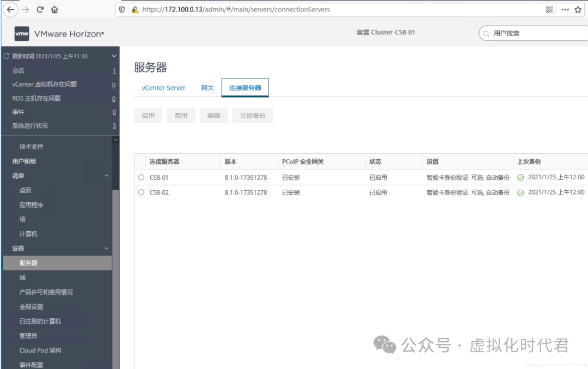Open RDS 主机存在问题 count link

[x=114, y=99]
